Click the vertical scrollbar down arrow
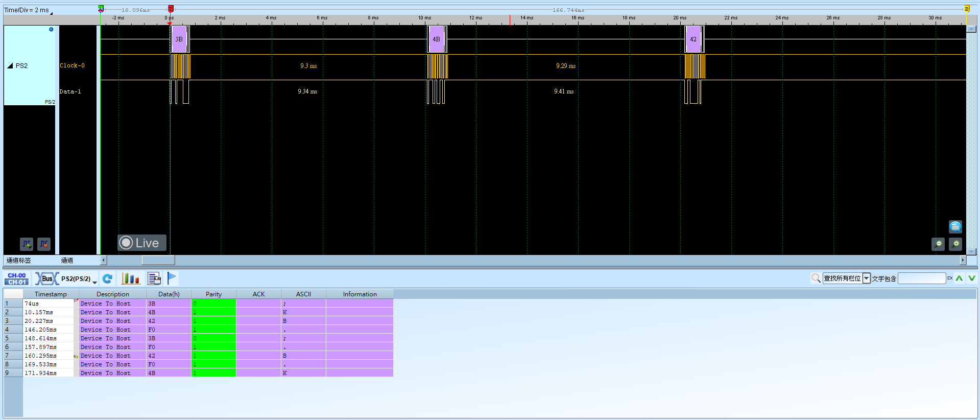This screenshot has width=980, height=420. click(x=971, y=251)
